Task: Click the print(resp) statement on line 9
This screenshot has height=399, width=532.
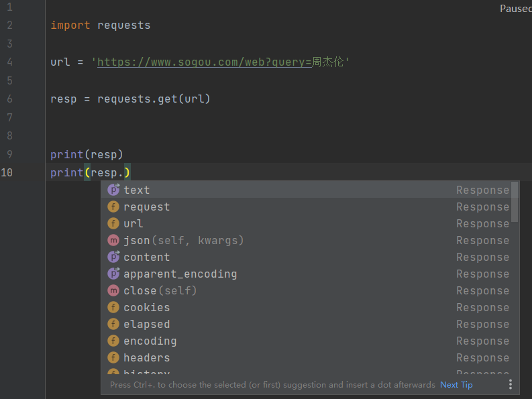Action: pos(87,154)
